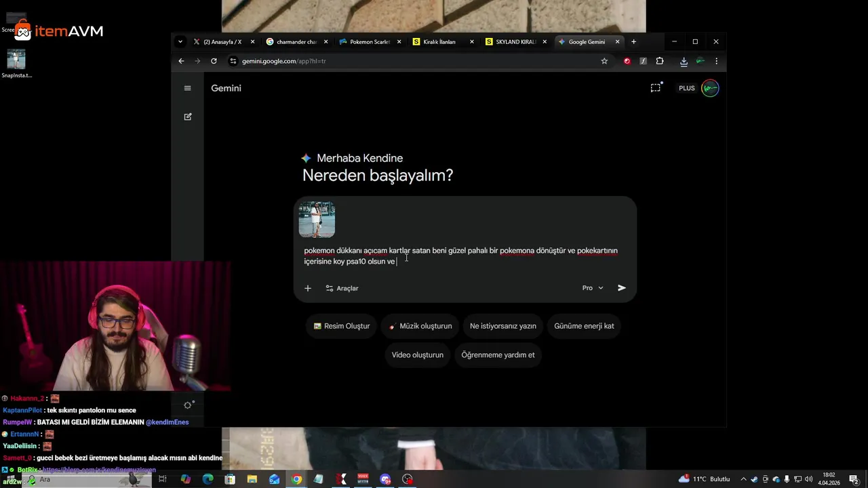Choose the Ne istiyorsanız yazın chip
The image size is (868, 488).
tap(503, 326)
